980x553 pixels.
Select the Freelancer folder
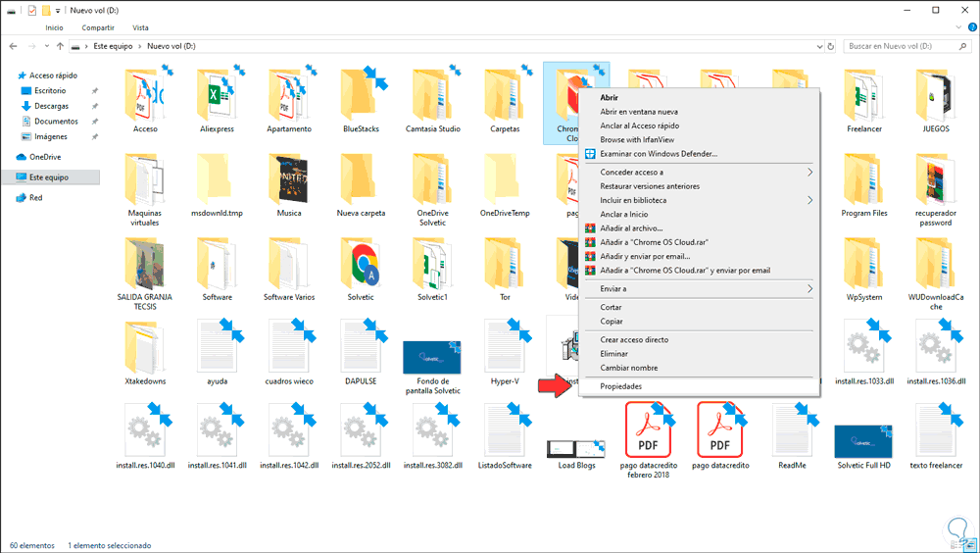(x=863, y=95)
